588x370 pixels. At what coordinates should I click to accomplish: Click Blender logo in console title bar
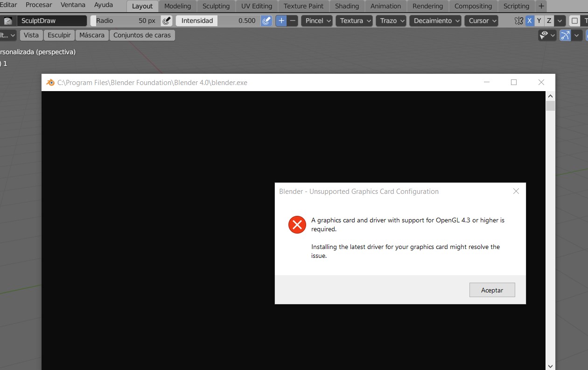tap(50, 83)
